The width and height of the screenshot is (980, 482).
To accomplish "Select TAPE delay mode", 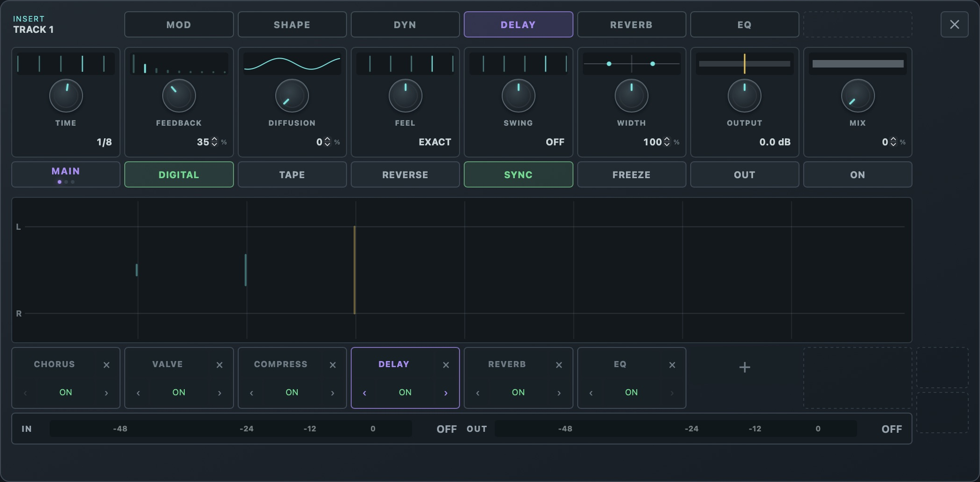I will click(292, 174).
